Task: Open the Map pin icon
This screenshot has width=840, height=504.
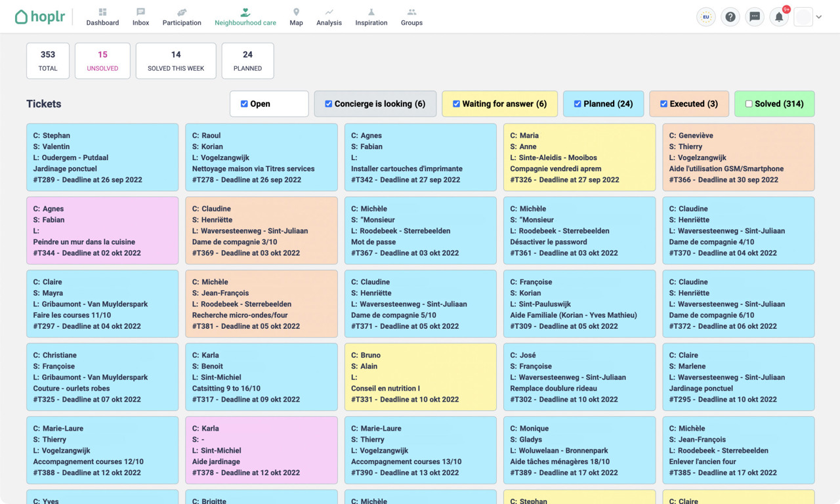Action: [296, 12]
